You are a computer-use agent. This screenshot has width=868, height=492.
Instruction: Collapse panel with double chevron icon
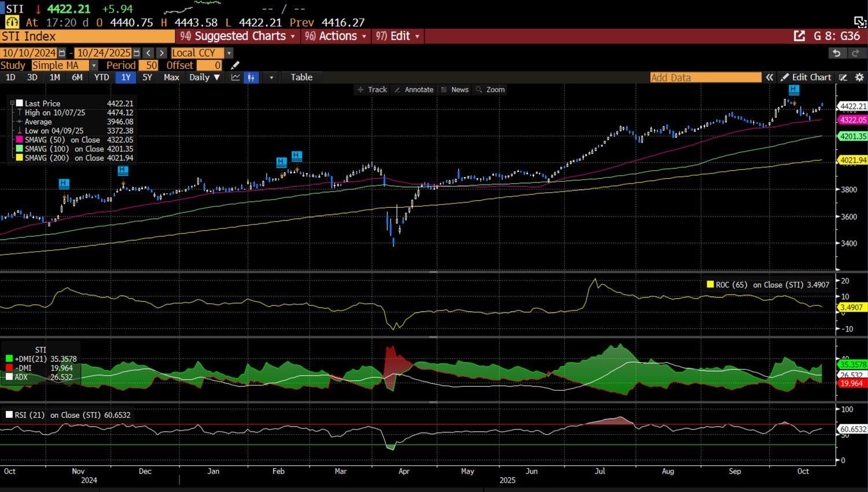tap(770, 77)
